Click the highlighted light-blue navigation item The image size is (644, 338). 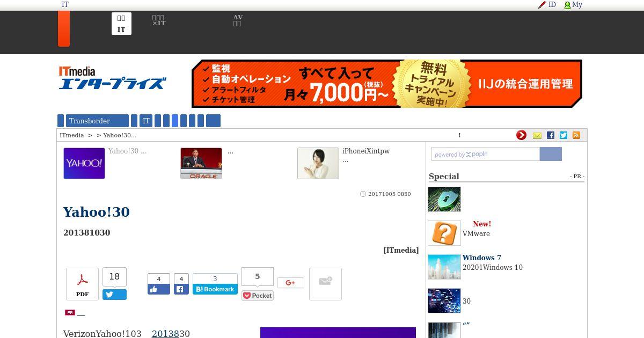click(x=175, y=121)
